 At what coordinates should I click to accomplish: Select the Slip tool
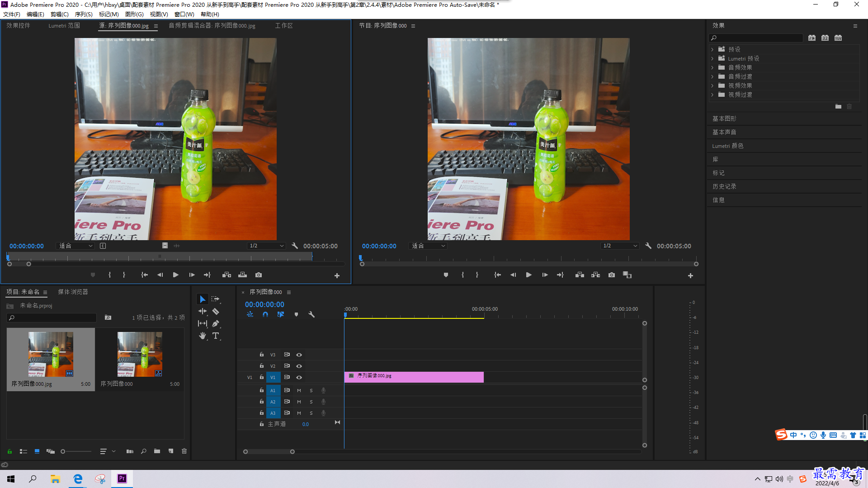[x=203, y=323]
